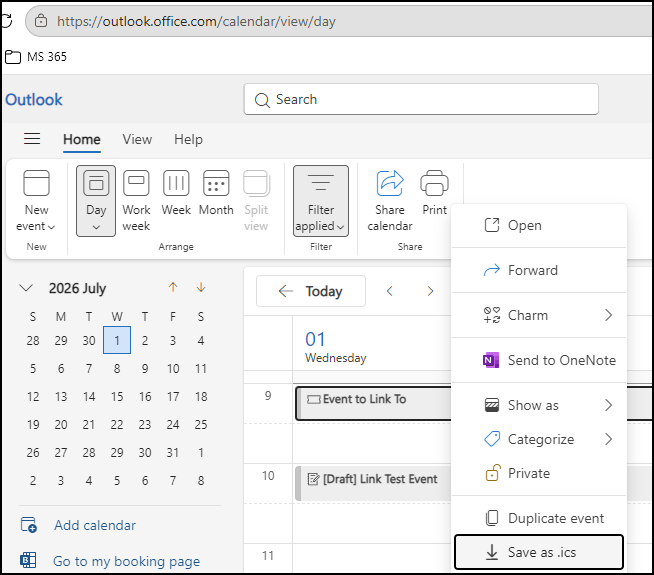Expand Day view options chevron
This screenshot has width=654, height=575.
click(x=96, y=227)
